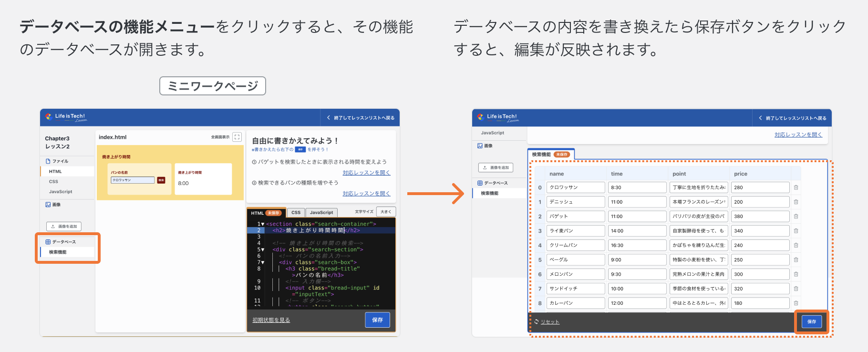This screenshot has width=868, height=352.
Task: Click the 画像 section in the database window sidebar
Action: [x=485, y=146]
